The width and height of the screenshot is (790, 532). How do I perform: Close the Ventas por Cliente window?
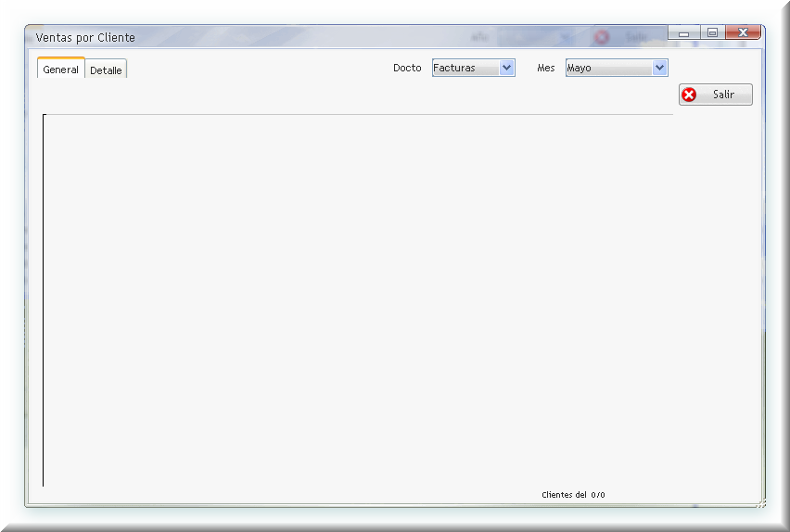pos(743,33)
